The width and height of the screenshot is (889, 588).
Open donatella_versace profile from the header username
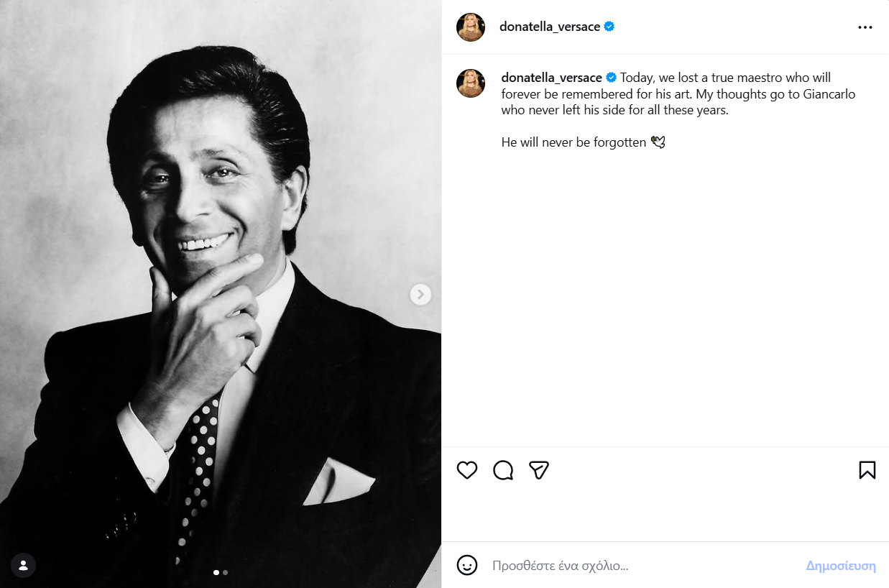tap(550, 27)
